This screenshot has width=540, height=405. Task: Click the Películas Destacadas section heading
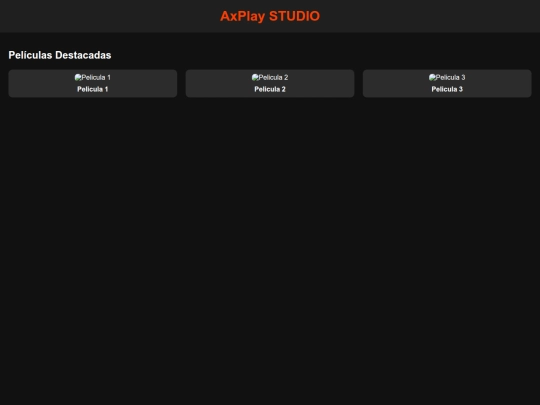click(60, 55)
